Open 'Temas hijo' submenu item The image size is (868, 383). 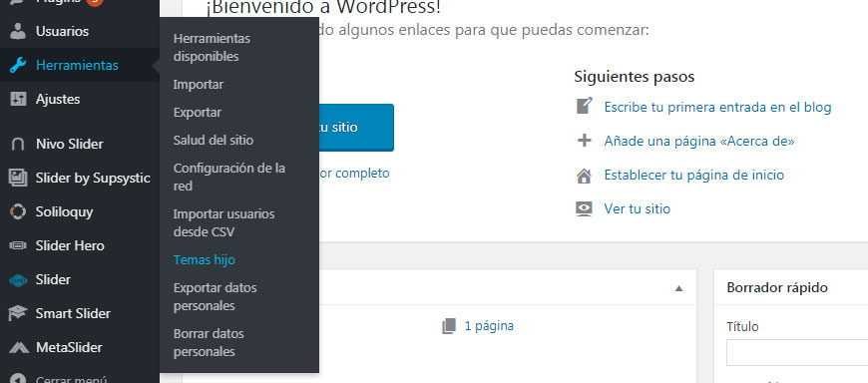205,260
